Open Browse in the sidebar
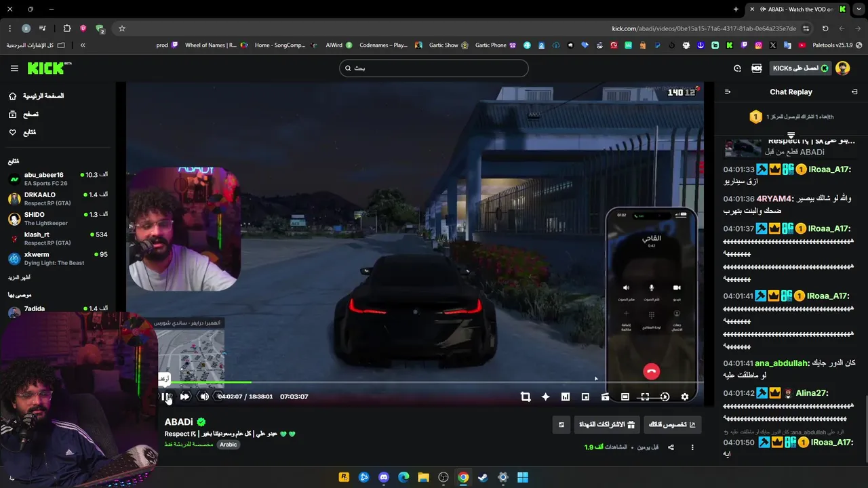The width and height of the screenshot is (868, 488). (x=24, y=115)
